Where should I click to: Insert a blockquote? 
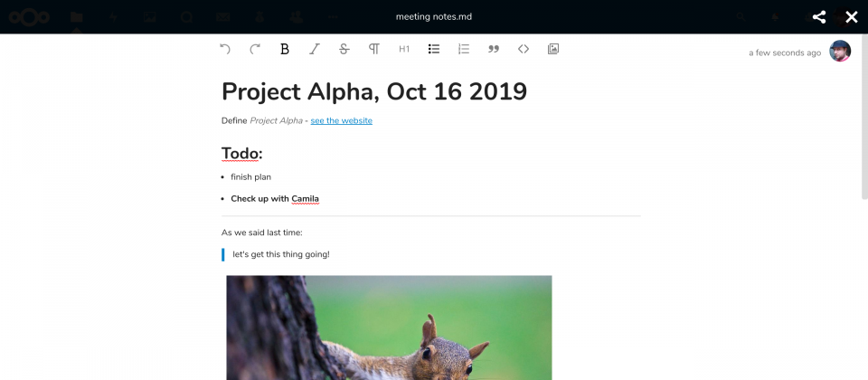pos(494,49)
